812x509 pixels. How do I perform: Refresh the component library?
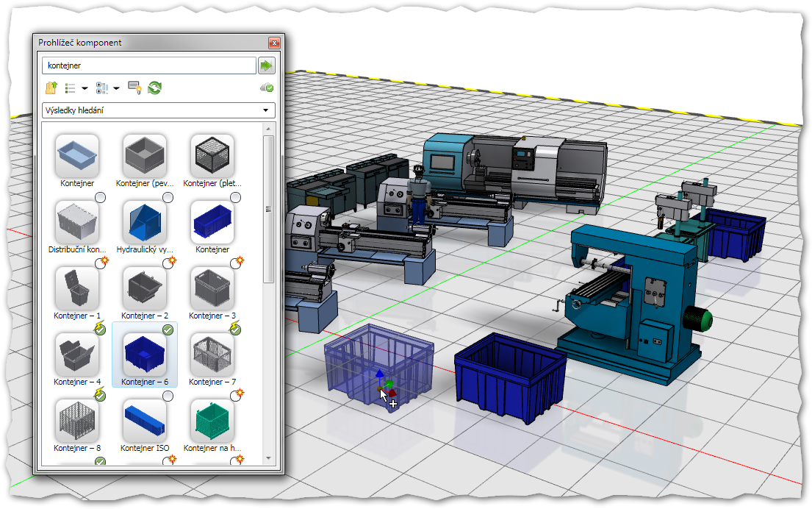(x=154, y=88)
